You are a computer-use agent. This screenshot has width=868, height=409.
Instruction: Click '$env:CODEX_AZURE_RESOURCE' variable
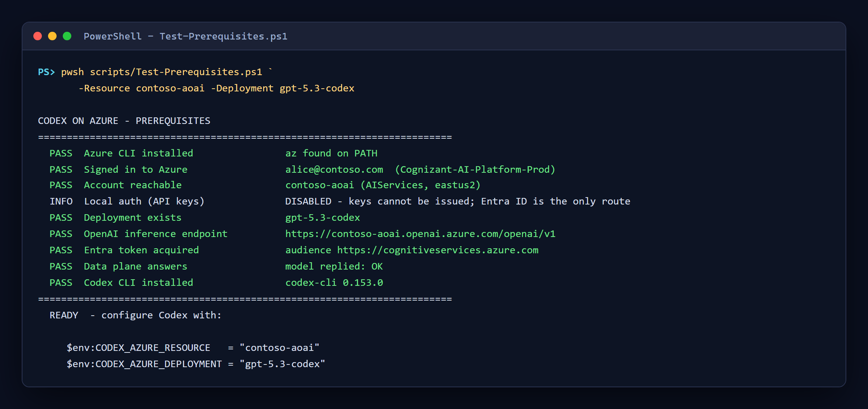[x=138, y=348]
